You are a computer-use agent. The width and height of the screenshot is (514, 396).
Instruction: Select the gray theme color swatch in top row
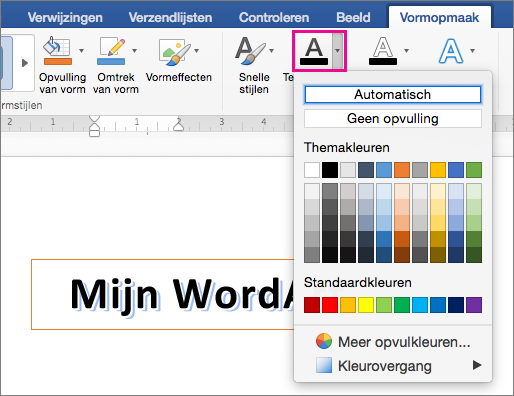(x=420, y=170)
